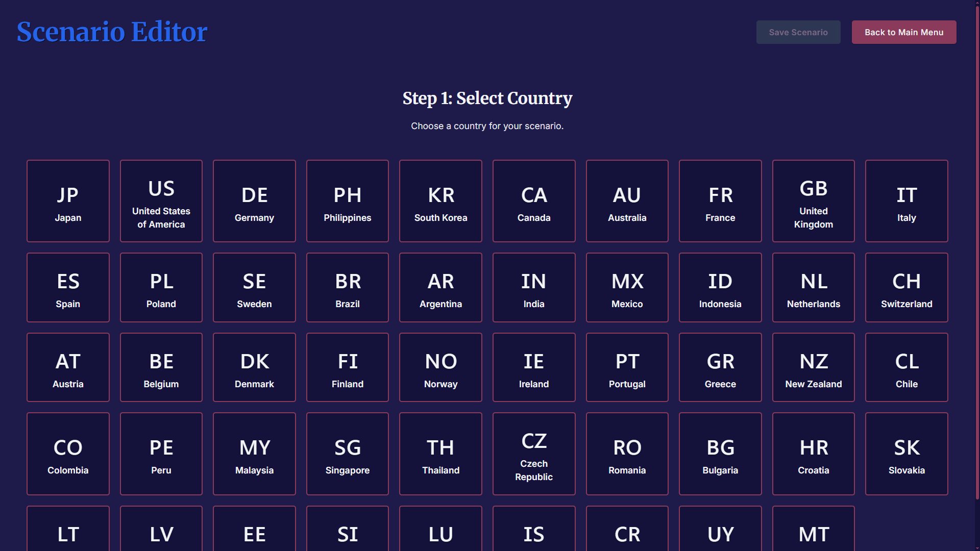Choose United States of America
Image resolution: width=980 pixels, height=551 pixels.
pyautogui.click(x=161, y=201)
